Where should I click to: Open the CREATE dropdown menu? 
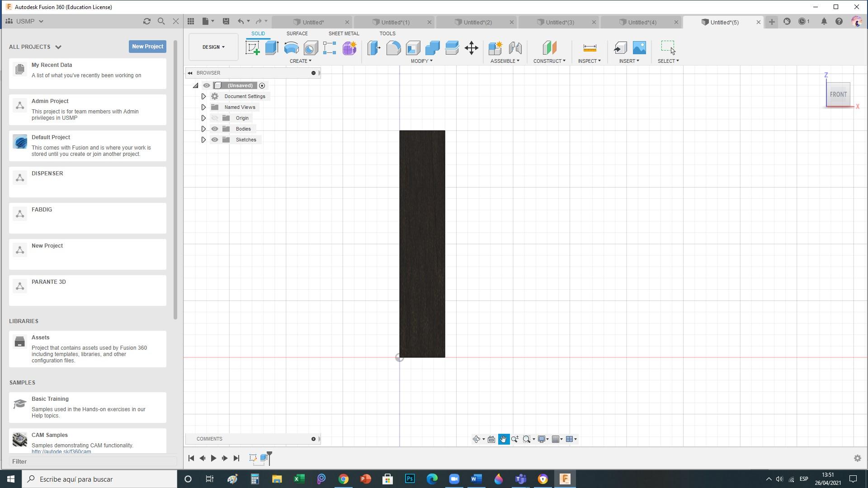tap(301, 61)
